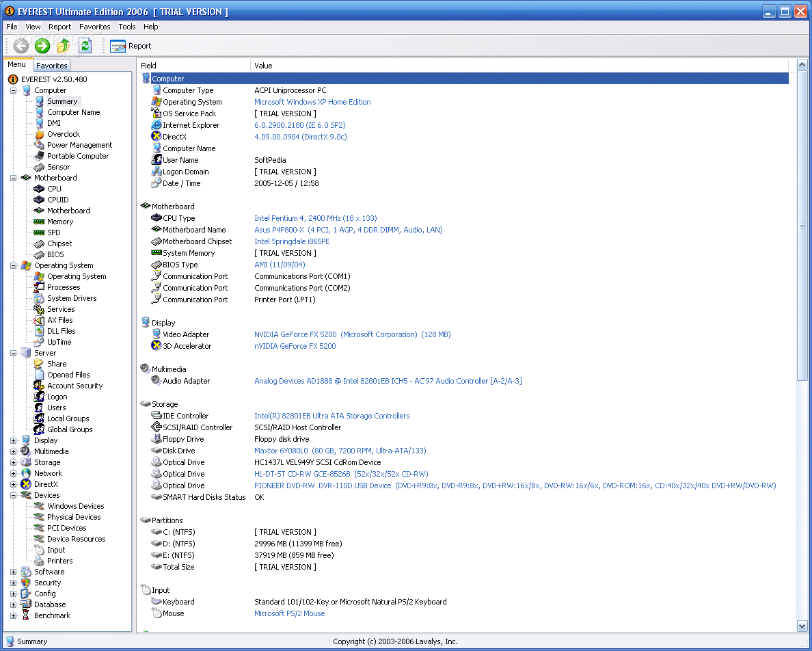
Task: Click the grey Back arrow toolbar icon
Action: pos(21,46)
